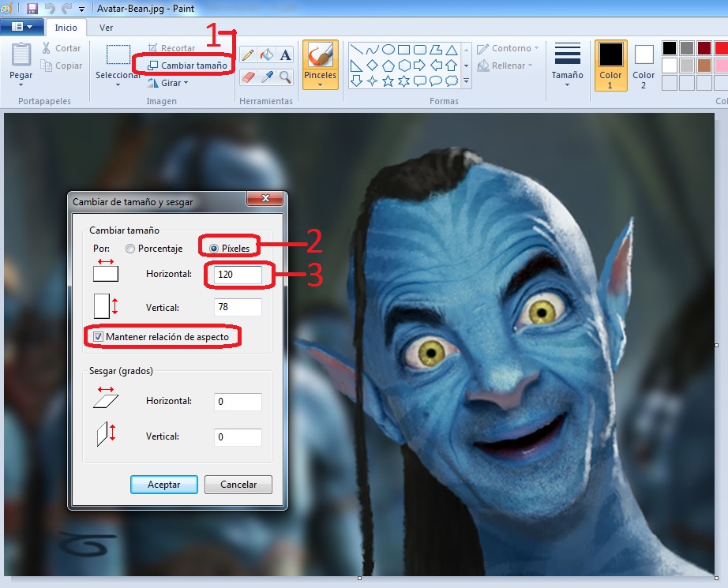728x588 pixels.
Task: Click the Aceptar button
Action: point(164,485)
